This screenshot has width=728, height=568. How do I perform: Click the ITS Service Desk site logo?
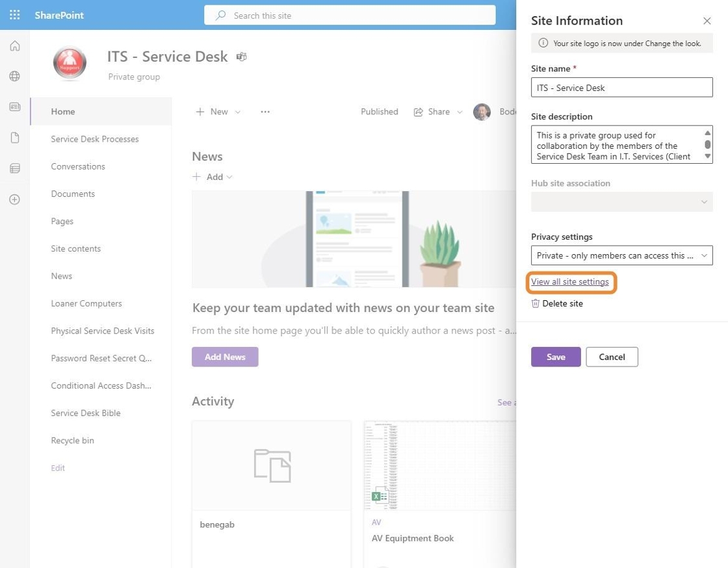70,62
